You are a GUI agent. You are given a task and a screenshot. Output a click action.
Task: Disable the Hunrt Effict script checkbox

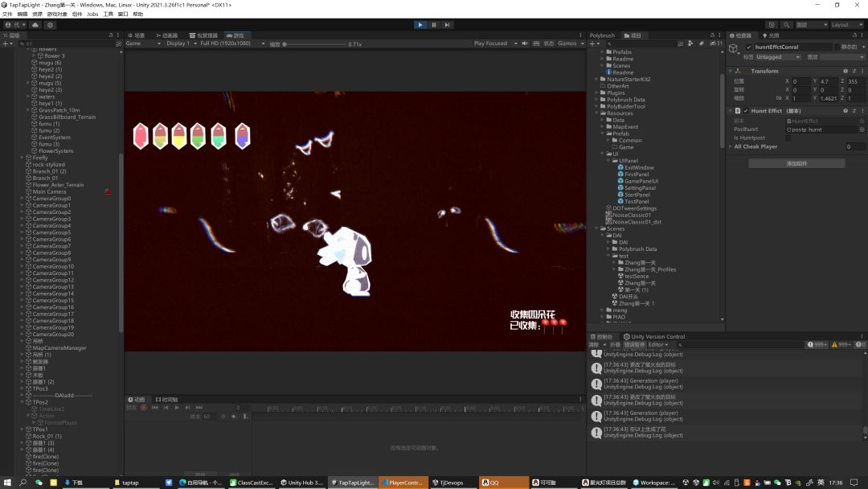coord(746,111)
